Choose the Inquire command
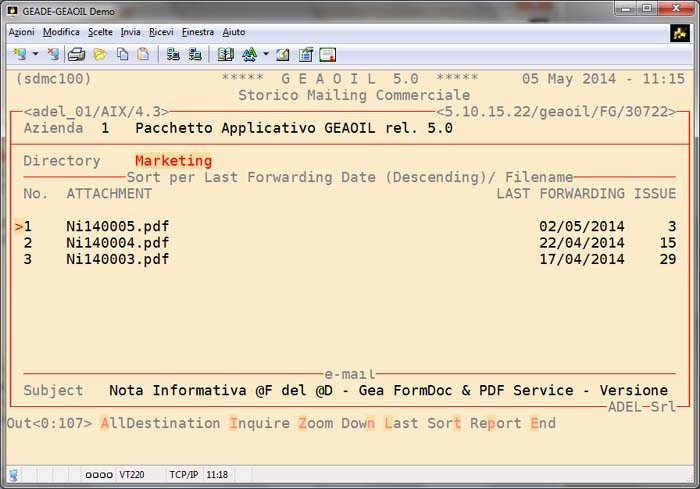The image size is (700, 489). [x=259, y=423]
